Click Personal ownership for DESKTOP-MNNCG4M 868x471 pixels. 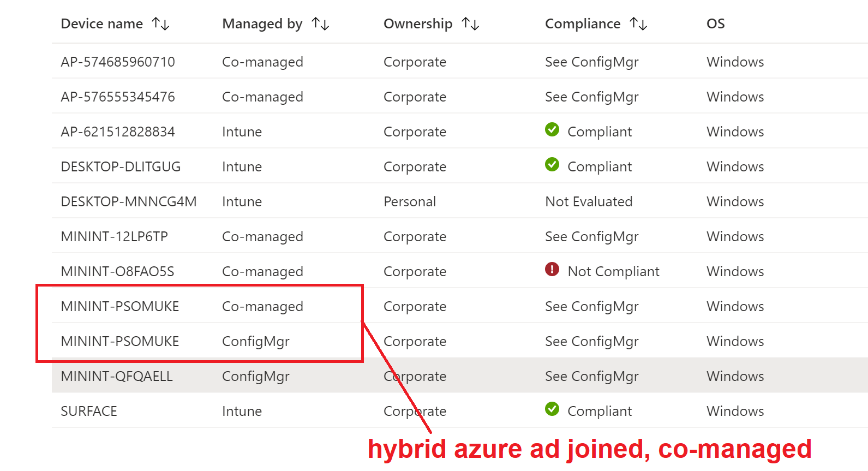click(x=410, y=201)
